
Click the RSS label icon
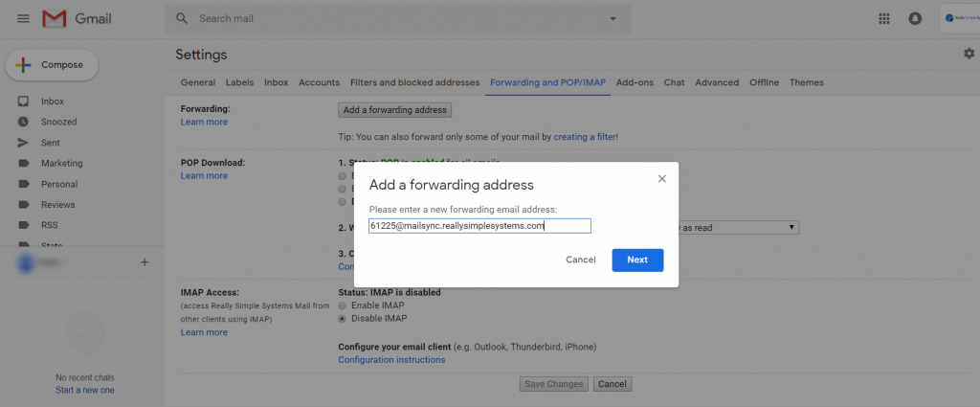pyautogui.click(x=23, y=225)
